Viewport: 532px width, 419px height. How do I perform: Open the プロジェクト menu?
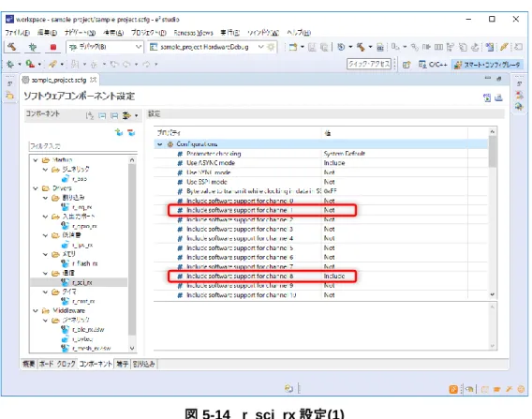149,33
